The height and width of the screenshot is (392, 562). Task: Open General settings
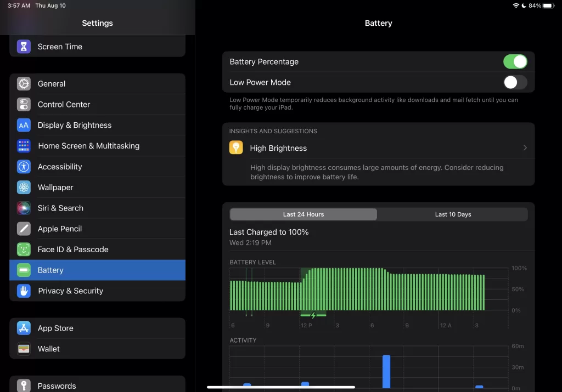point(98,84)
